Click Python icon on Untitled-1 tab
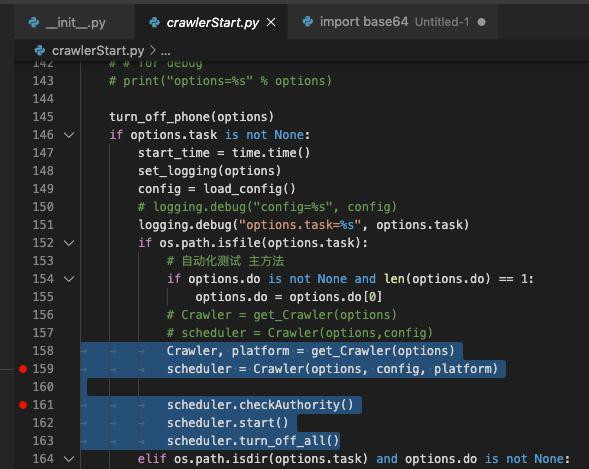Screen dimensions: 589x469 (x=308, y=22)
